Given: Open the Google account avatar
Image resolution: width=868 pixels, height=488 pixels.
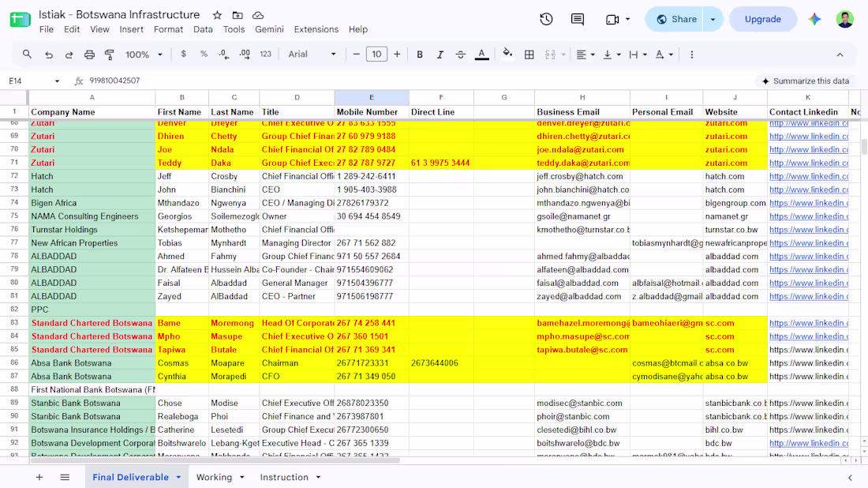Looking at the screenshot, I should coord(845,19).
